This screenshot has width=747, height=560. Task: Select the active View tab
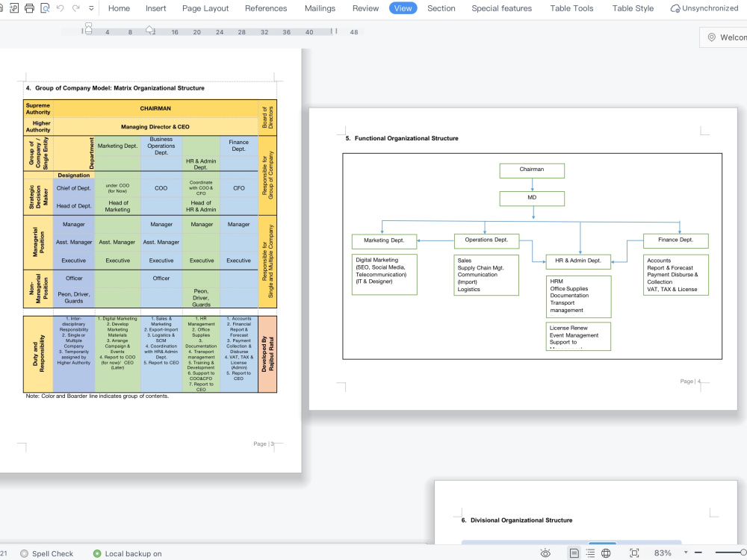point(403,8)
